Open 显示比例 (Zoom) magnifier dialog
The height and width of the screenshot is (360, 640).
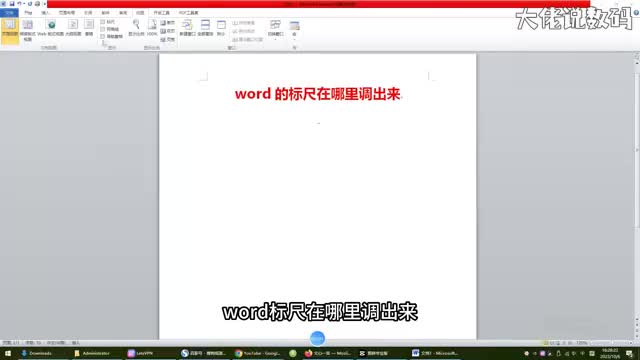[x=136, y=28]
